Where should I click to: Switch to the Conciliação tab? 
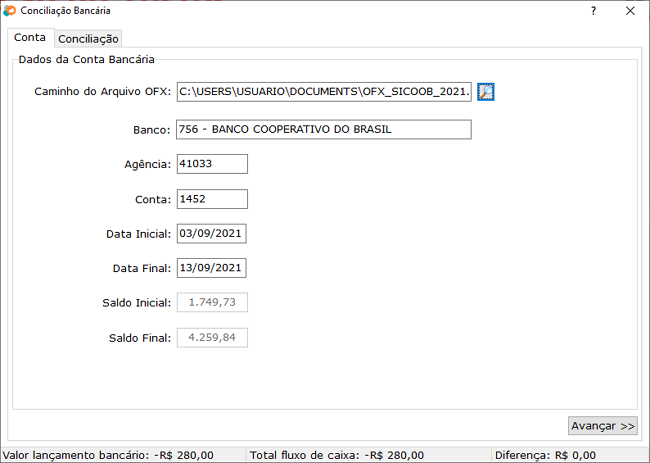(88, 39)
